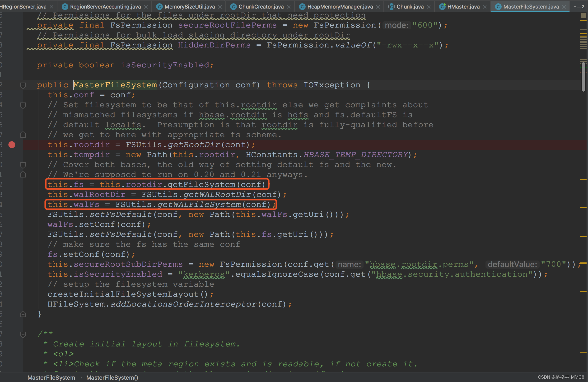Click the getWALFileSystem method call
The height and width of the screenshot is (382, 588).
199,205
